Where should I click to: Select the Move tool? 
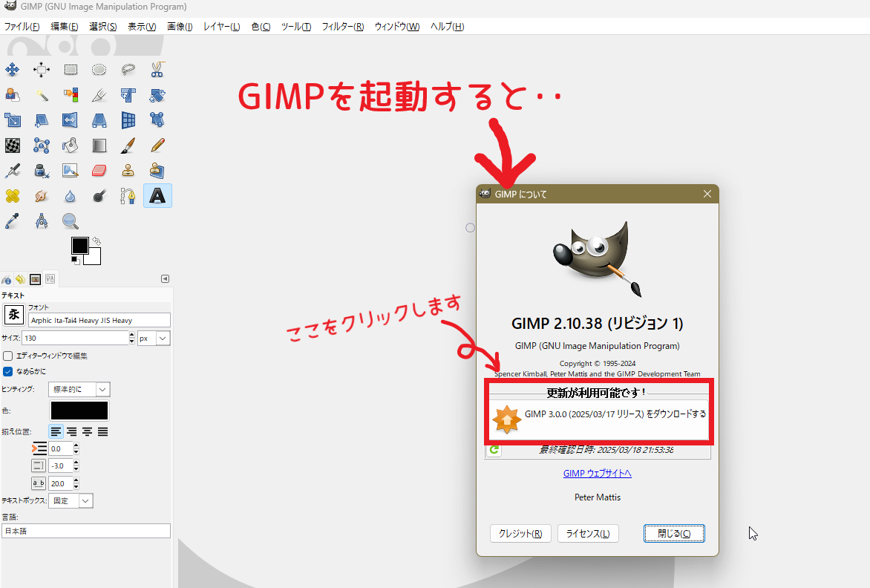[x=13, y=69]
